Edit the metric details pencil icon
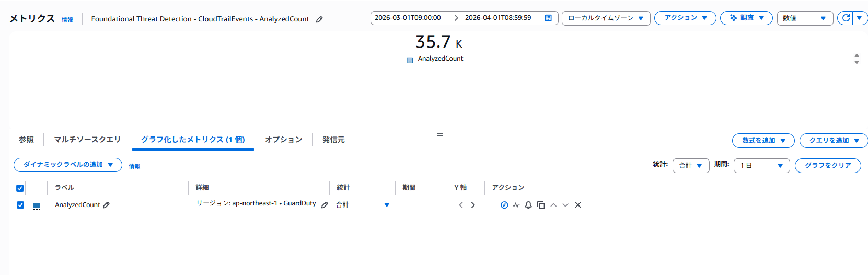The height and width of the screenshot is (275, 868). pyautogui.click(x=325, y=205)
